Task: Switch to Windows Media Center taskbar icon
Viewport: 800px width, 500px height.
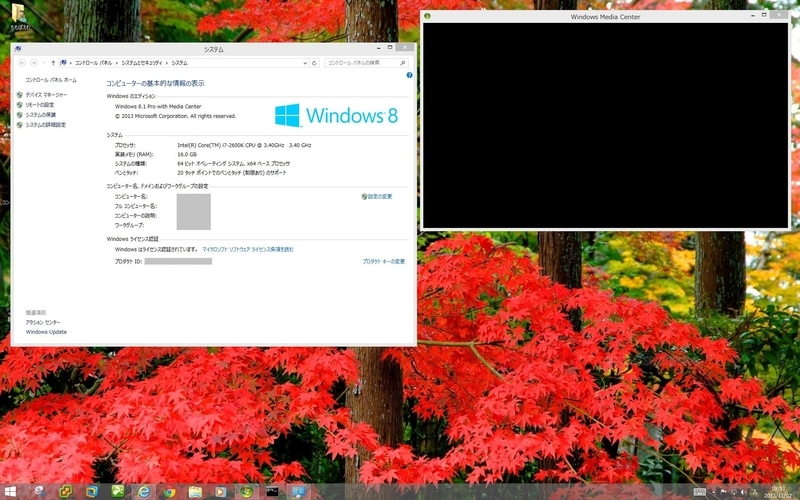Action: (246, 491)
